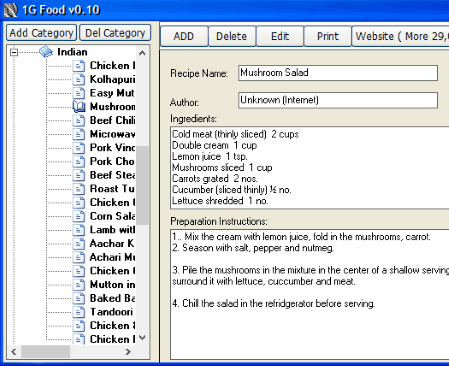Open the Roast Tu recipe

tap(112, 189)
